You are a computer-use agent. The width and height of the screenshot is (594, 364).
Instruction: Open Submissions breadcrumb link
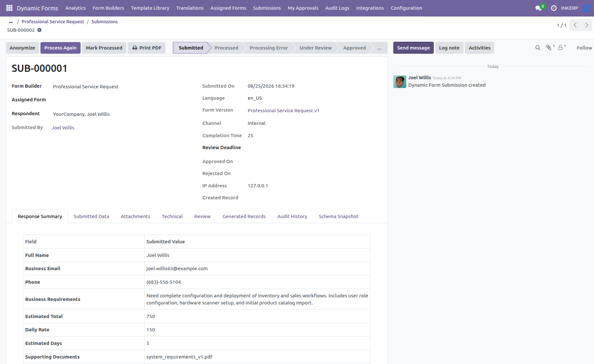point(105,22)
